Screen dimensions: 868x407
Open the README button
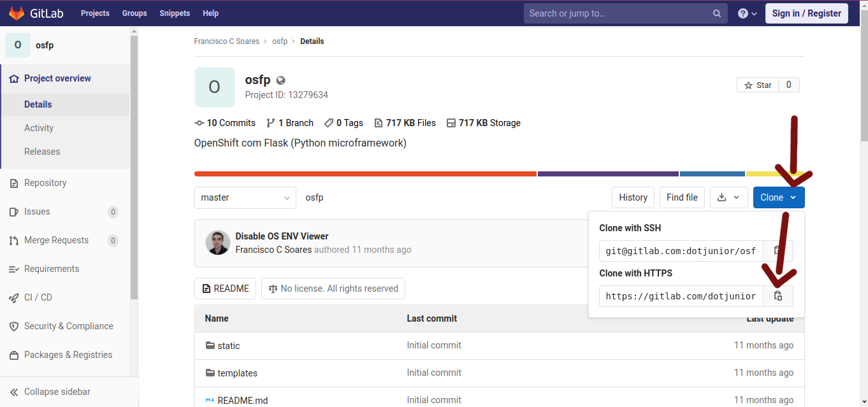click(225, 289)
